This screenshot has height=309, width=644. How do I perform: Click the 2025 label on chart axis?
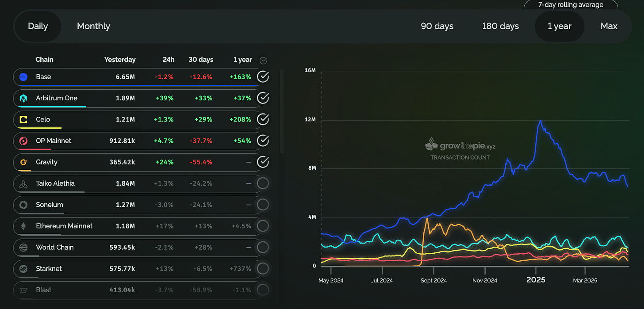(536, 280)
